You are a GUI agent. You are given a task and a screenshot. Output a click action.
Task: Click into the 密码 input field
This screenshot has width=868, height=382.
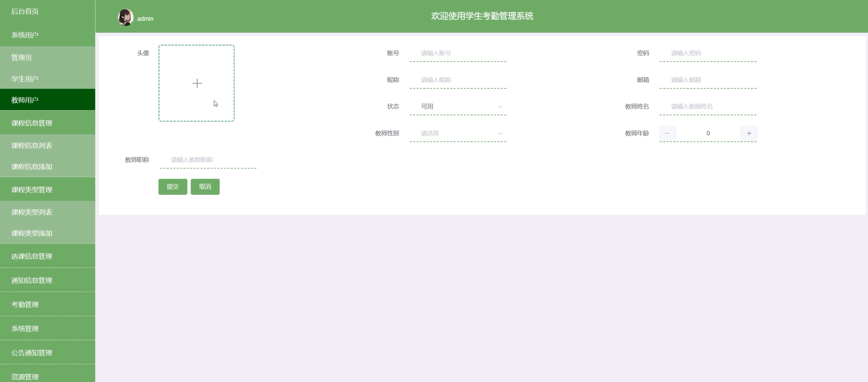point(708,53)
